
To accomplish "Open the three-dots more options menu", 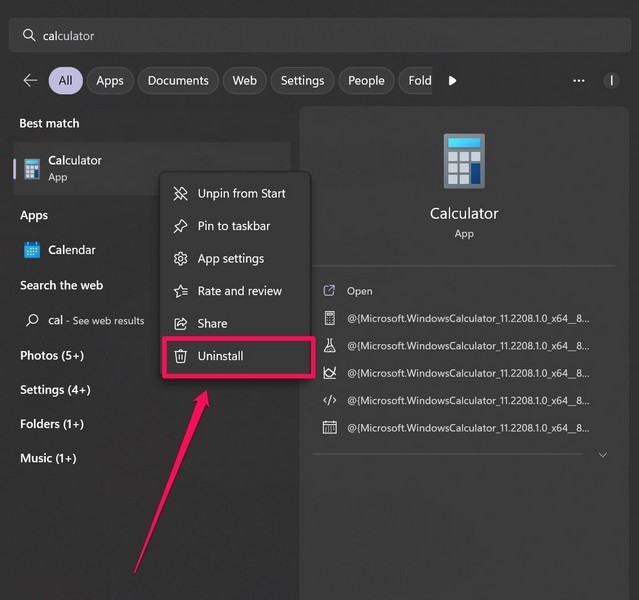I will [x=578, y=81].
